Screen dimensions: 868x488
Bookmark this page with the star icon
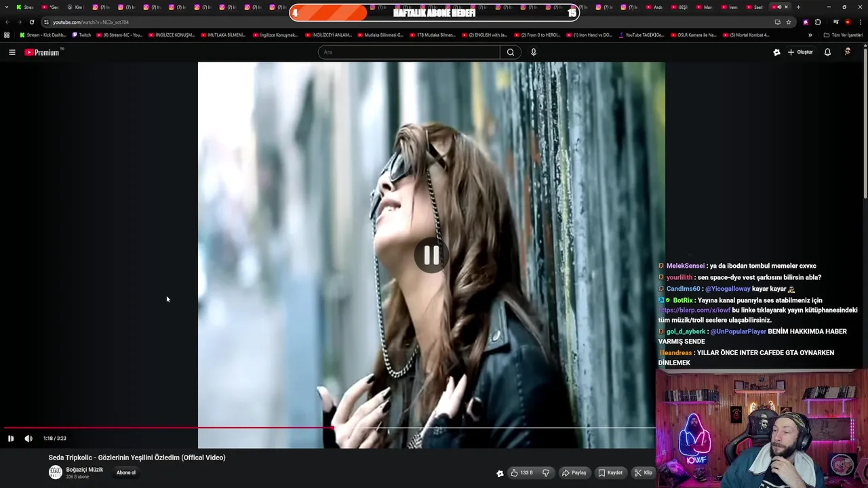click(x=789, y=22)
